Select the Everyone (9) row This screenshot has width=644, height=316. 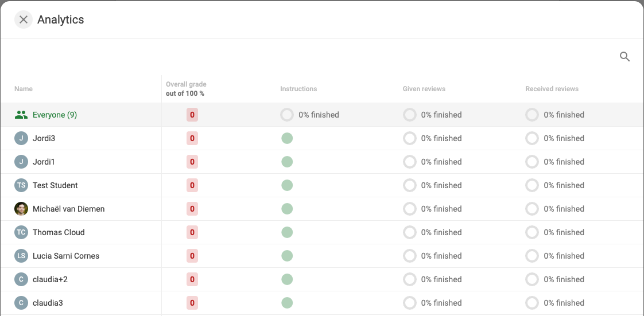322,115
